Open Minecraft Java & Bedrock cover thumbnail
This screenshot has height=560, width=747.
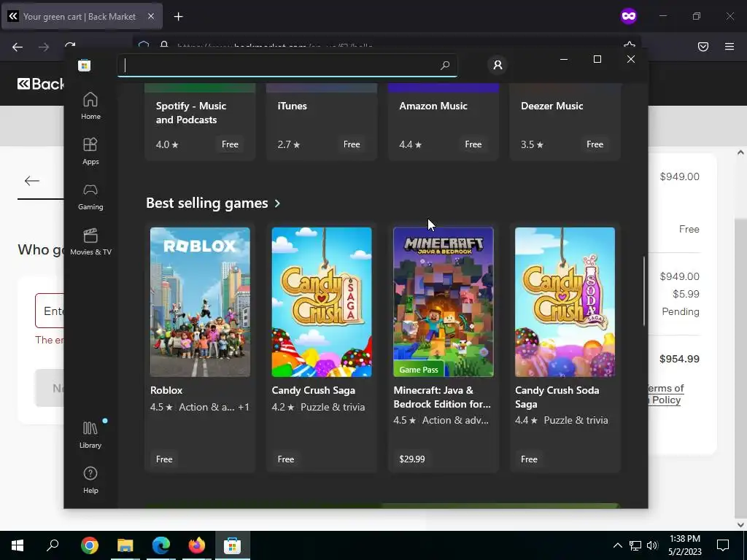[x=444, y=302]
